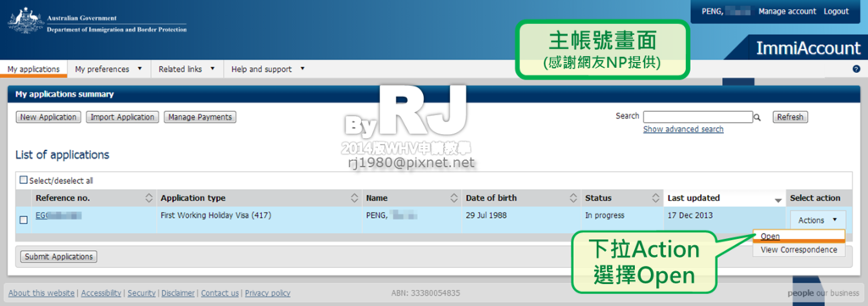Select the 'First Working Holiday Visa (417)' cell
868x306 pixels.
point(259,220)
